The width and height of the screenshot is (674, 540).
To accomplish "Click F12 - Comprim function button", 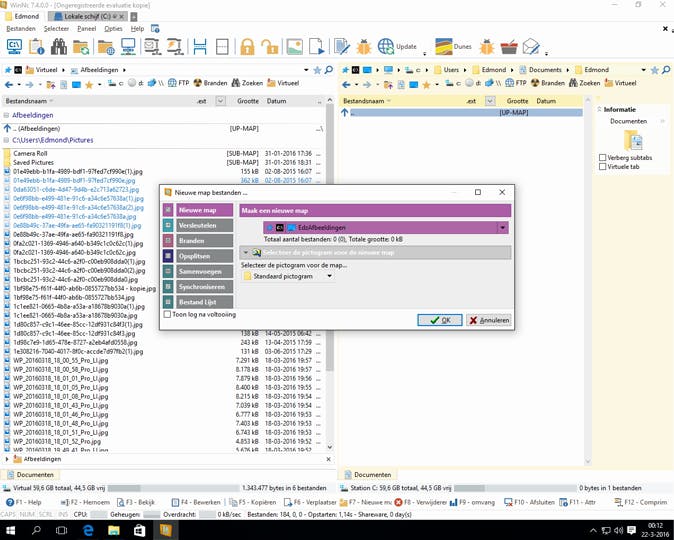I will click(x=640, y=502).
